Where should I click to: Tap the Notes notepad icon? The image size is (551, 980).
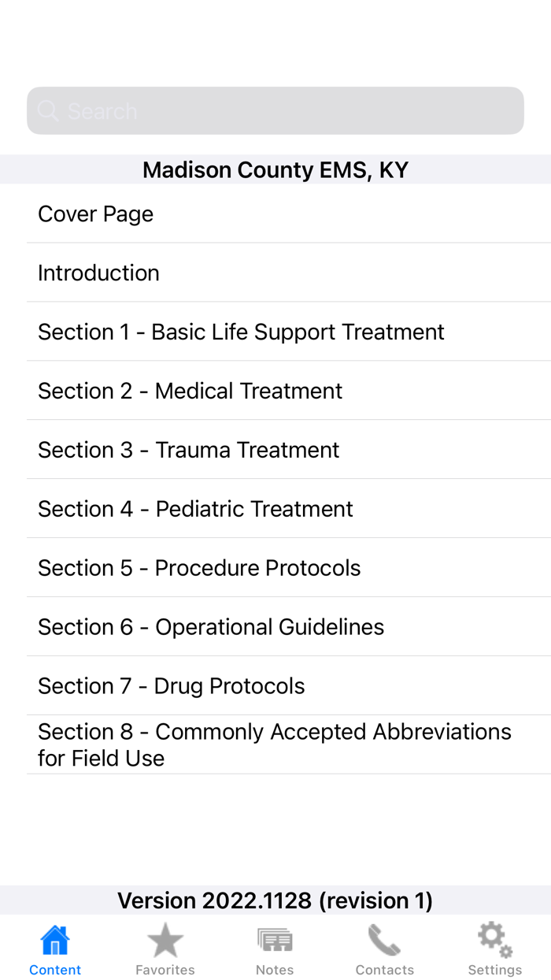click(x=275, y=938)
